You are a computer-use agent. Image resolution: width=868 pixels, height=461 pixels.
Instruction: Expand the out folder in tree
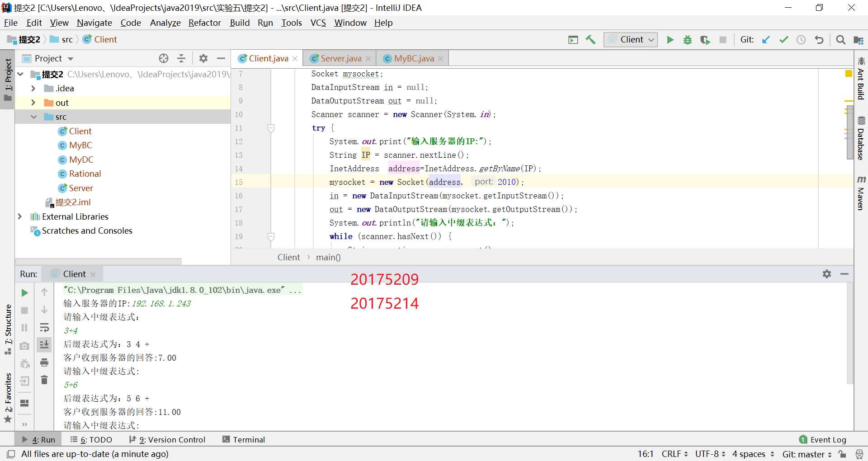[33, 103]
